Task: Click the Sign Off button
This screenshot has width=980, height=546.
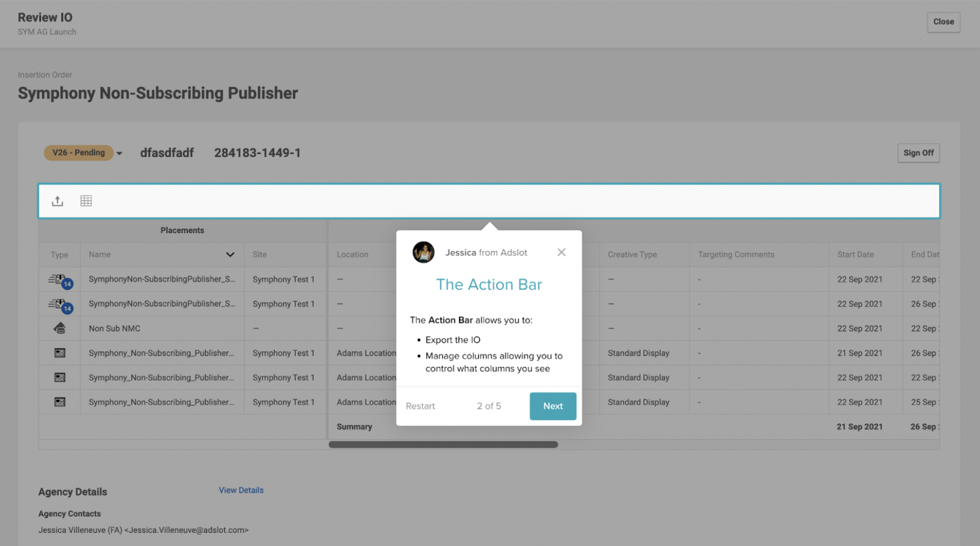Action: click(918, 153)
